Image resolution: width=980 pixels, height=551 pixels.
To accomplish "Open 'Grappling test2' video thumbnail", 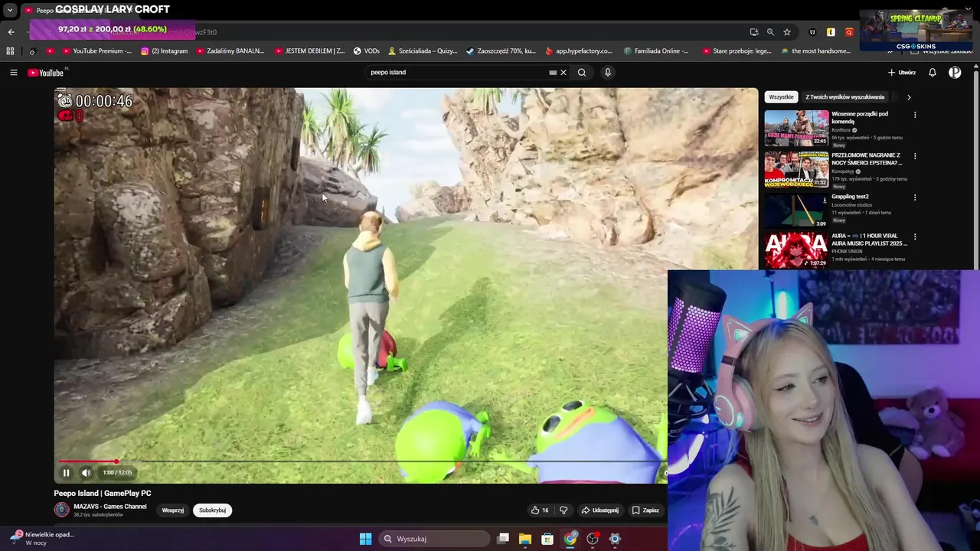I will click(x=796, y=210).
